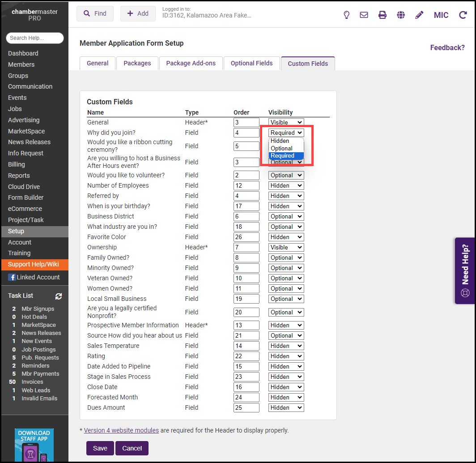Open the envelope mail icon
This screenshot has width=476, height=463.
tap(364, 15)
